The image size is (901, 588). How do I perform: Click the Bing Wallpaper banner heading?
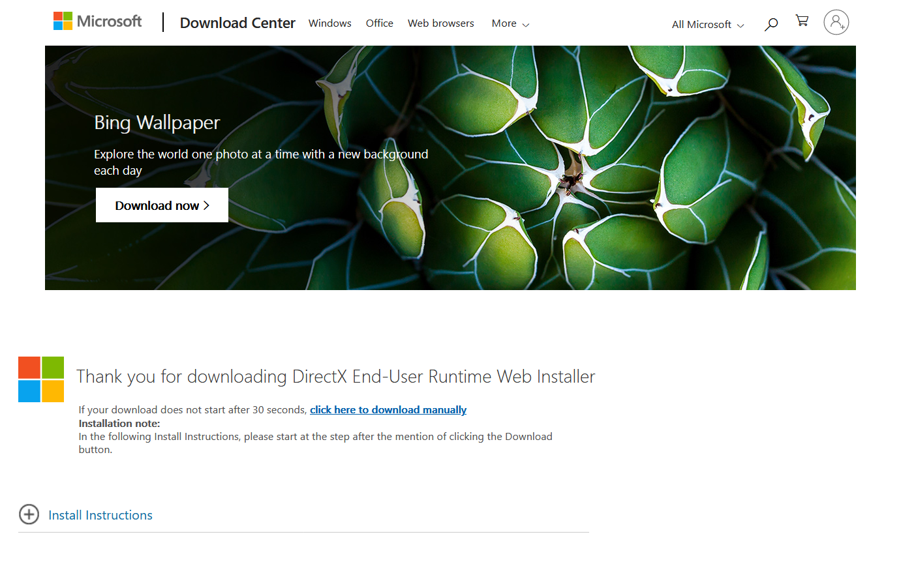[157, 123]
